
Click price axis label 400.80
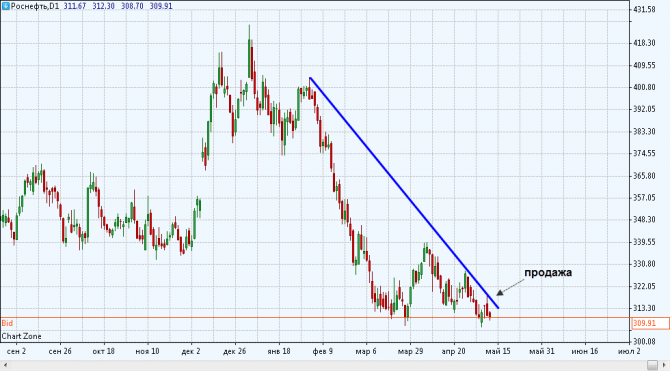(x=644, y=87)
